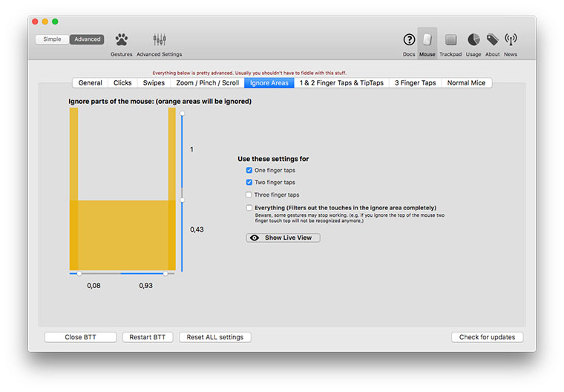The width and height of the screenshot is (564, 392).
Task: Uncheck Two finger taps checkbox
Action: pyautogui.click(x=249, y=183)
